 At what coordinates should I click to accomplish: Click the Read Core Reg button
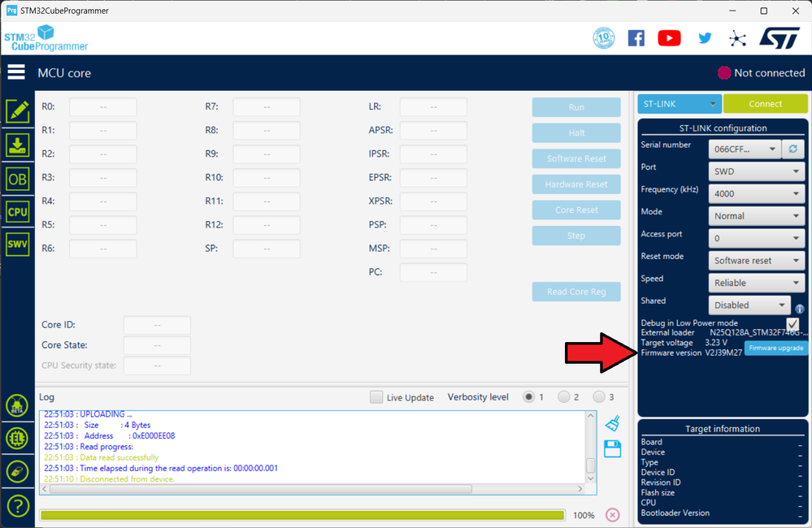576,292
